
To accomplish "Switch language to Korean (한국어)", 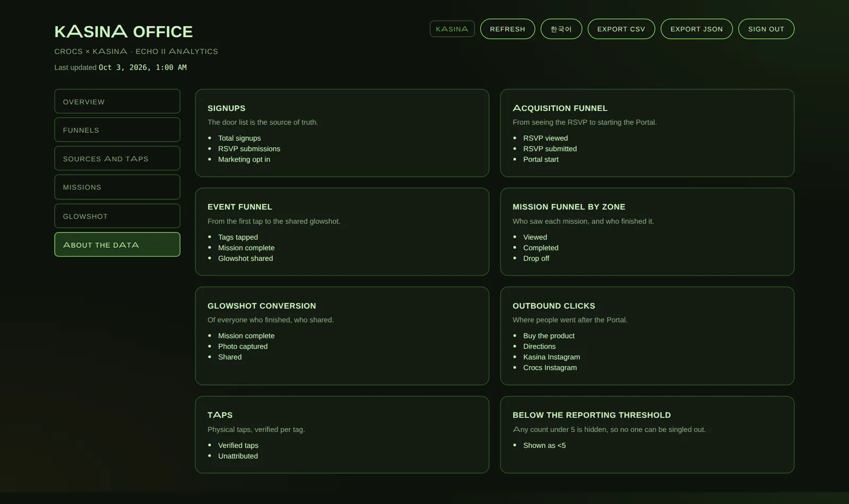I will pyautogui.click(x=561, y=29).
